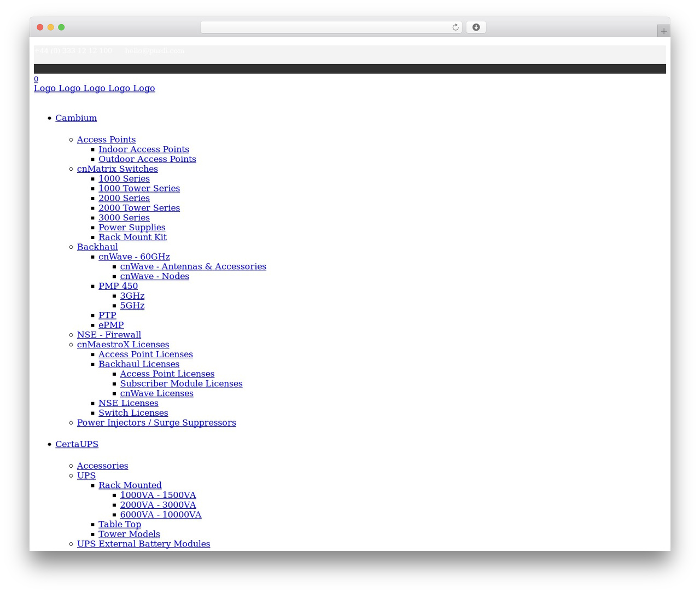This screenshot has width=700, height=593.
Task: Open Indoor Access Points link
Action: (x=144, y=149)
